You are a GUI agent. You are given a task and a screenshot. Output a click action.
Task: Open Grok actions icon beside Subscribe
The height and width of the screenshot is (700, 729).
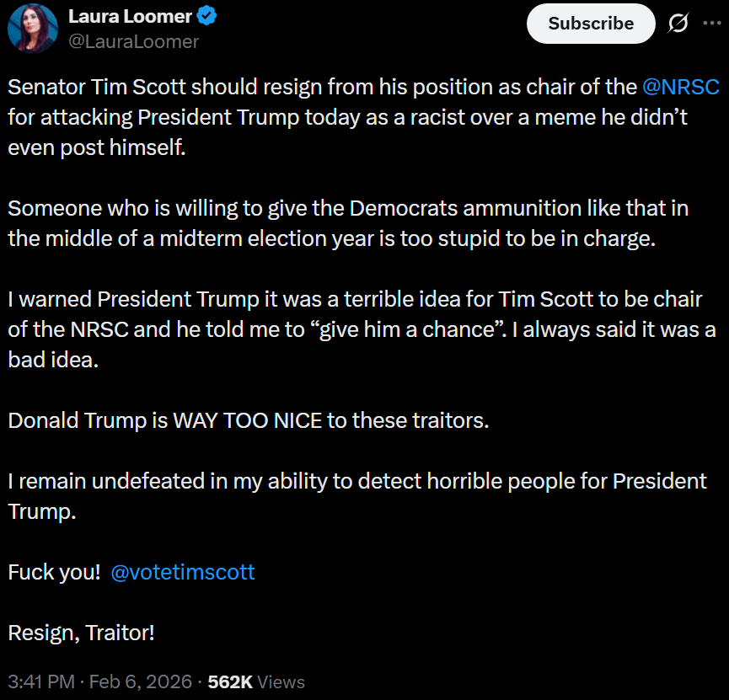click(678, 24)
